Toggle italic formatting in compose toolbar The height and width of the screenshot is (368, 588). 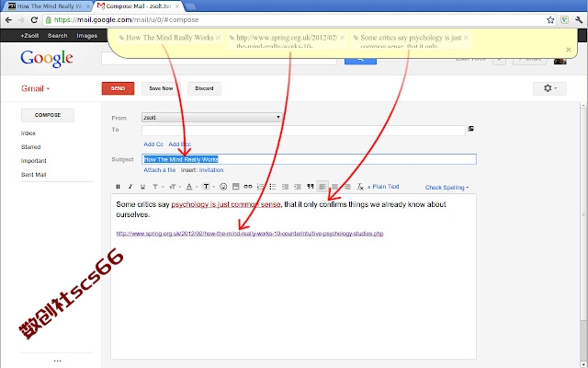pos(130,187)
